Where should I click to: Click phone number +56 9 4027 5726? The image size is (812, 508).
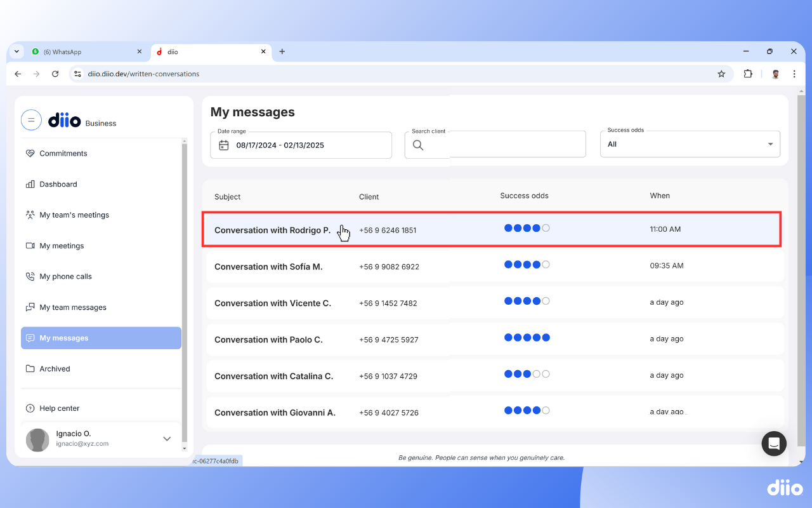click(x=389, y=413)
